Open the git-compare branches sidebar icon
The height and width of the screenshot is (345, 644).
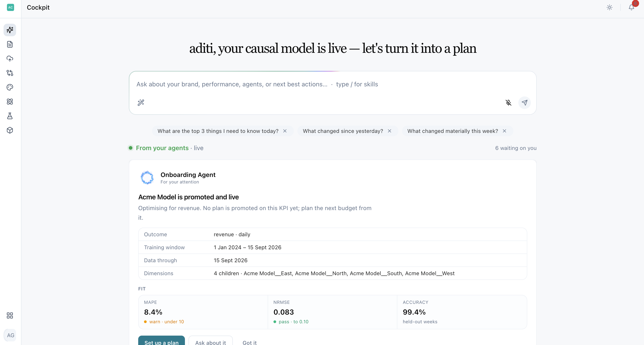coord(10,73)
